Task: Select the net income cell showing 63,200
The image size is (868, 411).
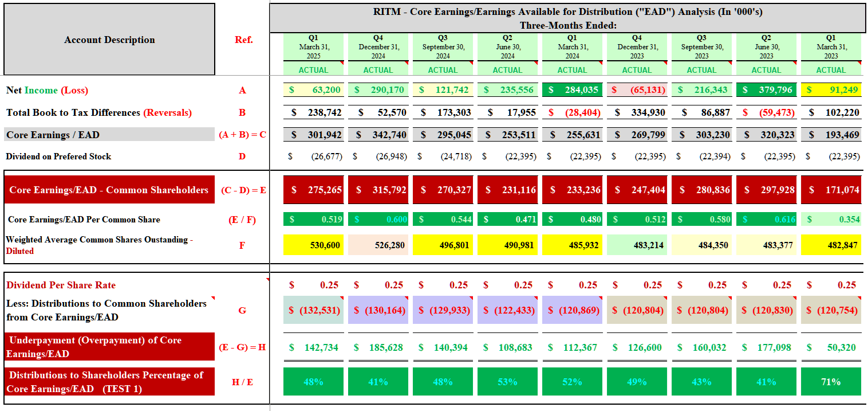Action: pyautogui.click(x=314, y=90)
